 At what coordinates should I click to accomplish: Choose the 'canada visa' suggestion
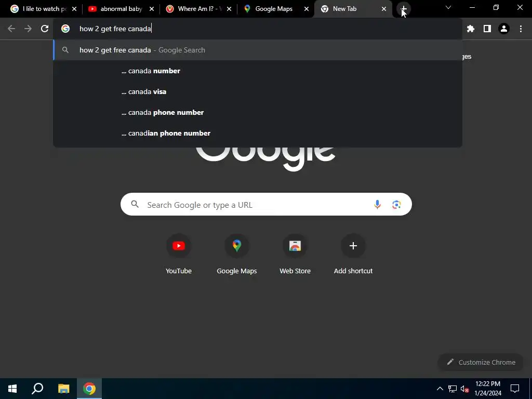pyautogui.click(x=258, y=91)
